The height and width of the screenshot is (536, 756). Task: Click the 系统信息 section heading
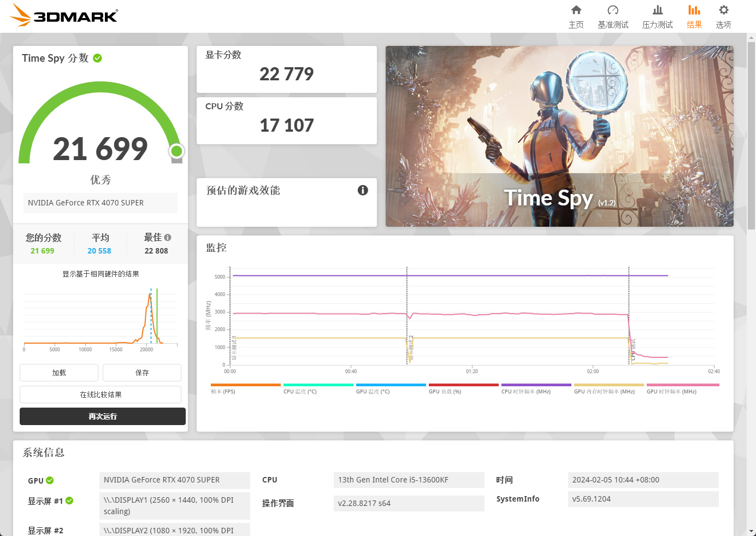tap(44, 452)
